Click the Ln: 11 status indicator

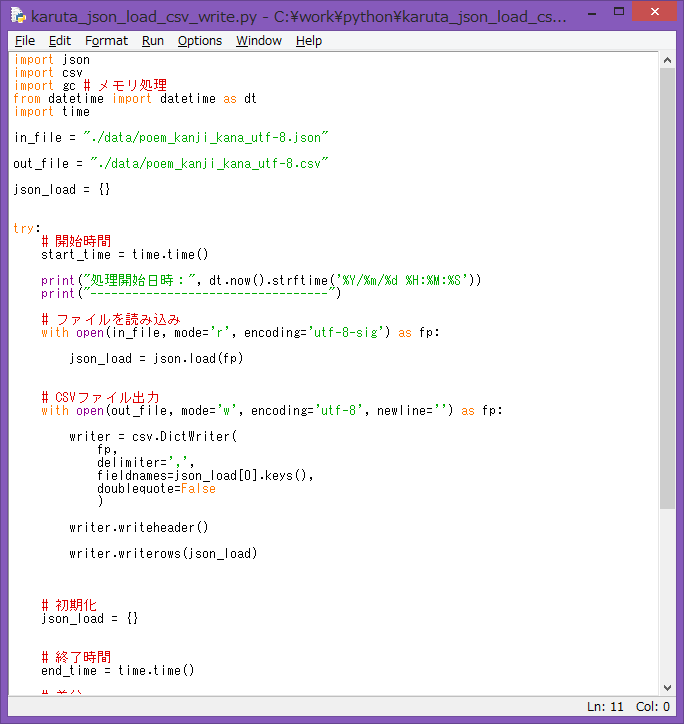click(606, 707)
